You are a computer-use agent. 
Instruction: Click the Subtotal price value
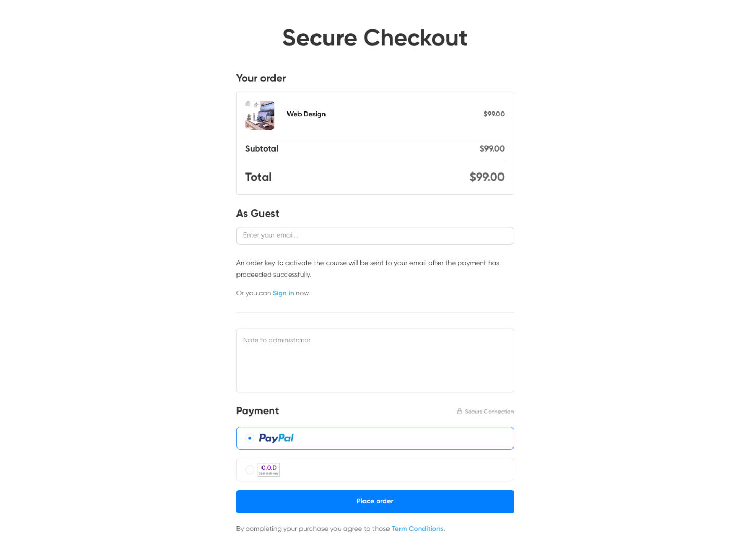pos(492,149)
